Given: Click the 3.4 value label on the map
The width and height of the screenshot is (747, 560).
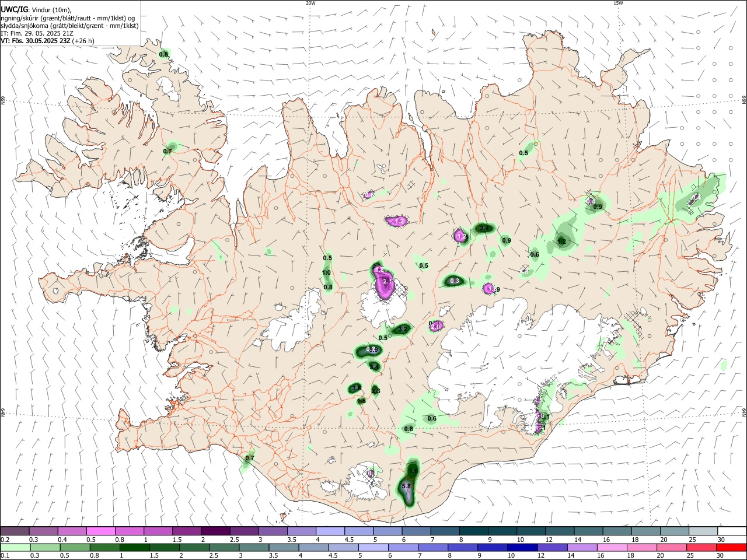Looking at the screenshot, I should pyautogui.click(x=375, y=367).
